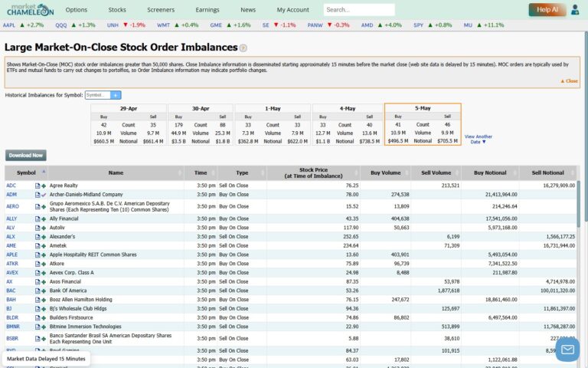The width and height of the screenshot is (588, 368).
Task: Open the BMNR symbol link
Action: [x=13, y=327]
